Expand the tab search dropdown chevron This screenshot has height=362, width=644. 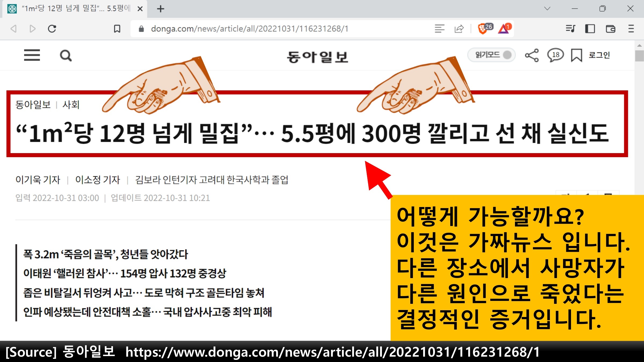tap(547, 9)
